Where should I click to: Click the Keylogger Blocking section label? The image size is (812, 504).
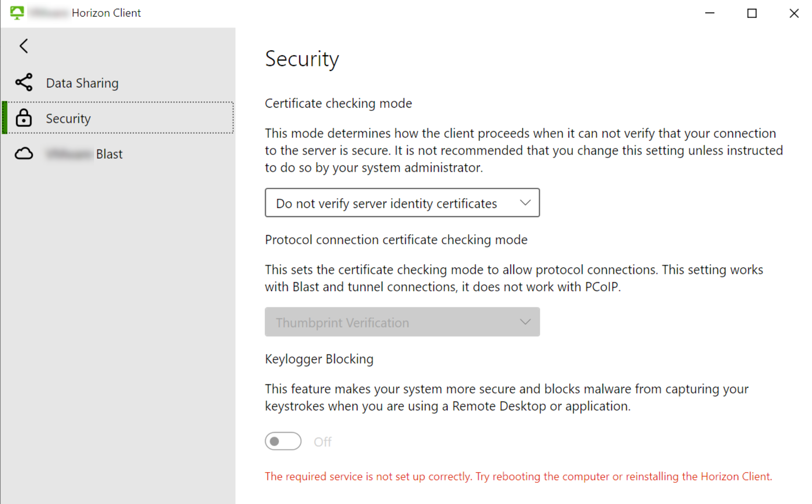point(319,359)
